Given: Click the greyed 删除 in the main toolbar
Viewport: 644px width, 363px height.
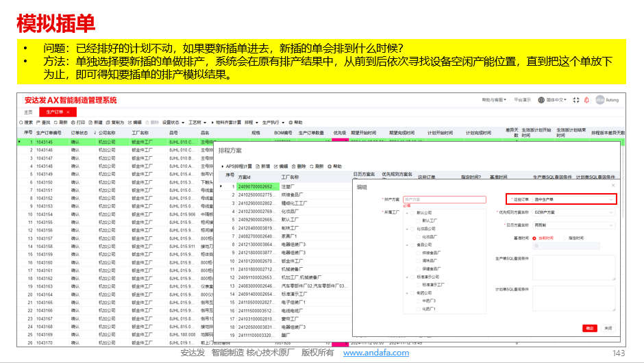Looking at the screenshot, I should pos(152,123).
